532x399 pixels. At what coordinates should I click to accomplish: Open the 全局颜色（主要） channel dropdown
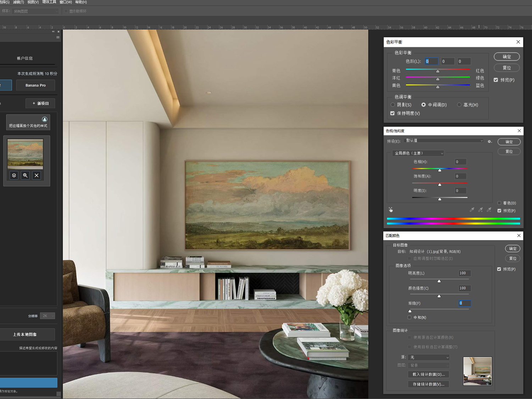419,153
